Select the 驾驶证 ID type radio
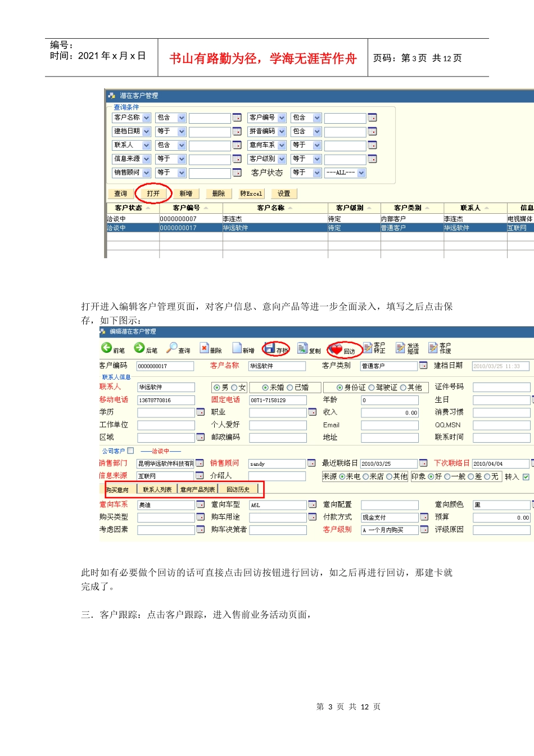The width and height of the screenshot is (534, 756). tap(372, 388)
